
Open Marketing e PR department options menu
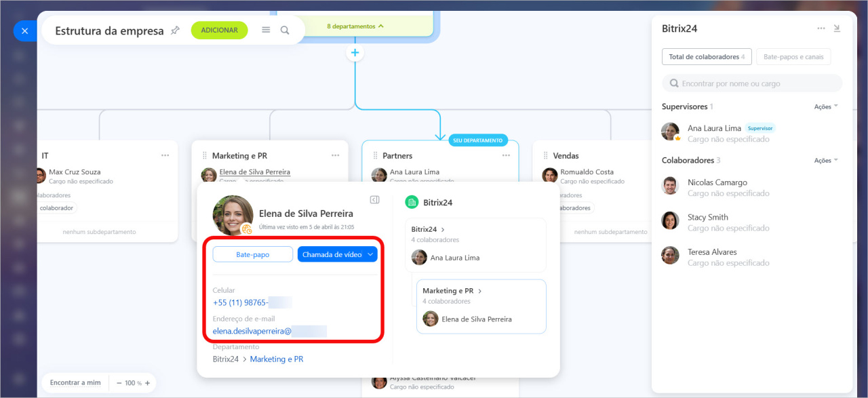(x=335, y=155)
